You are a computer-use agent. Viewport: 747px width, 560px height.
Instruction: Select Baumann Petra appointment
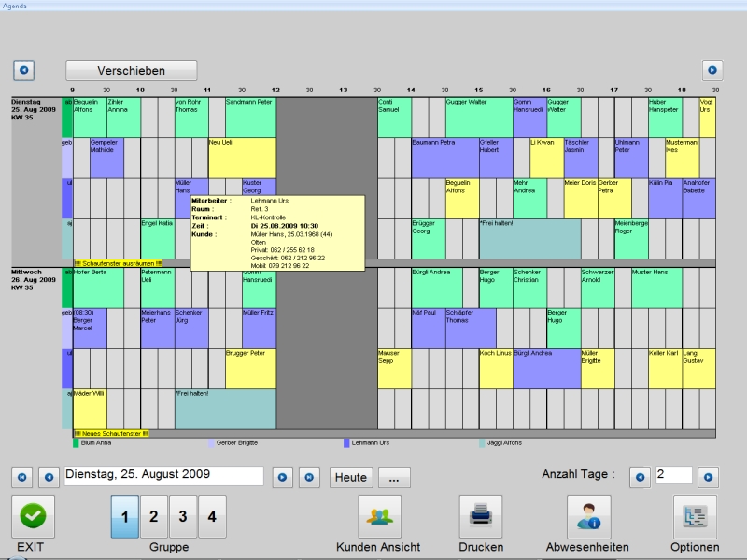tap(445, 158)
